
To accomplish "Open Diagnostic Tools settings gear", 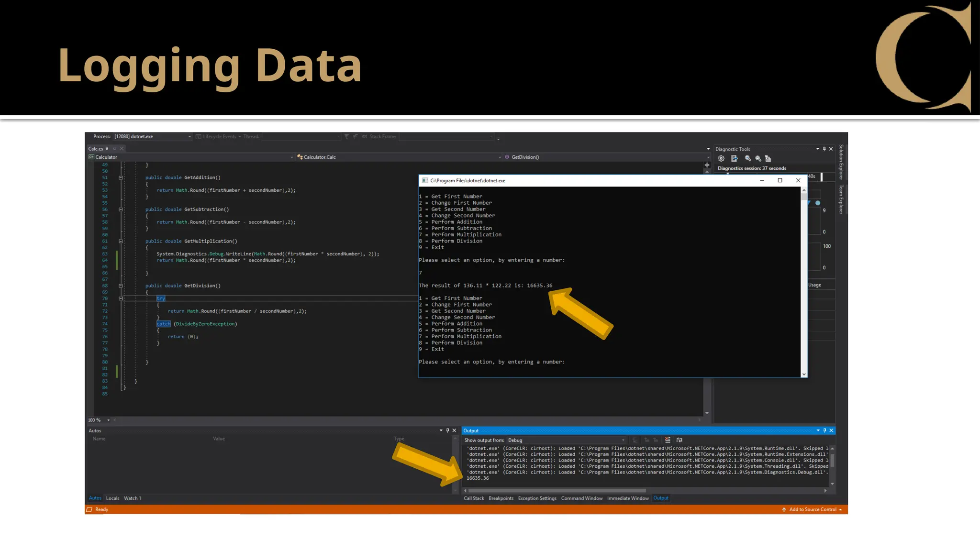I will click(x=721, y=159).
